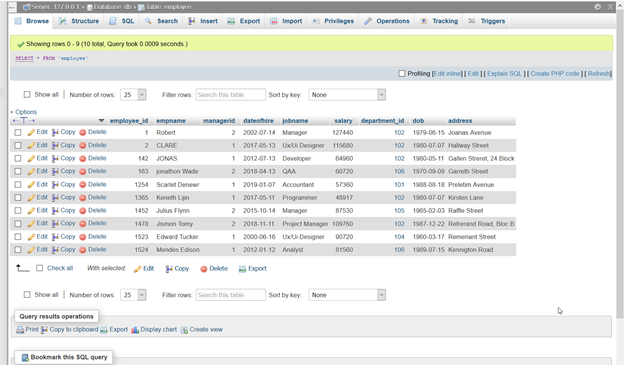Go to the Insert tab
This screenshot has height=365, width=624.
click(x=203, y=21)
